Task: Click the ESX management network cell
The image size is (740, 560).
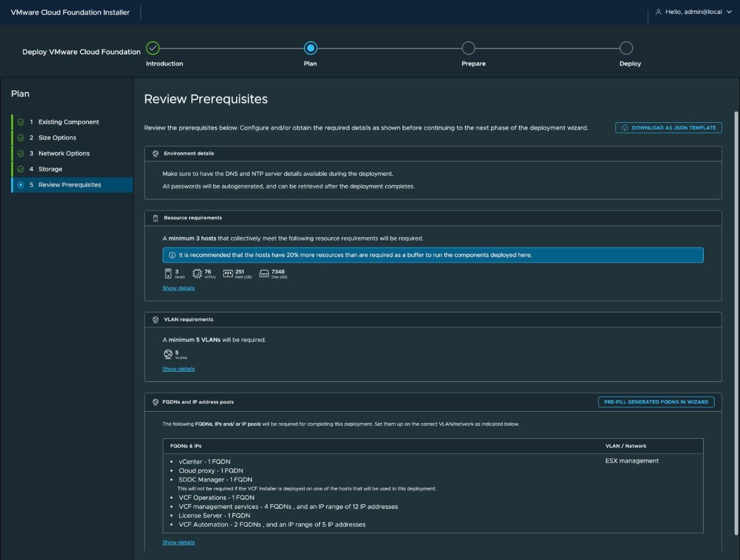Action: click(632, 461)
